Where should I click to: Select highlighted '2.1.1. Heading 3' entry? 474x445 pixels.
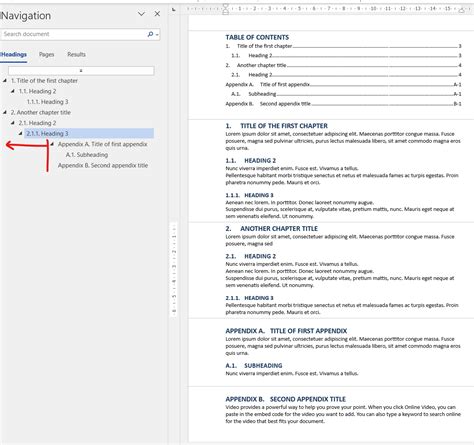pos(89,133)
